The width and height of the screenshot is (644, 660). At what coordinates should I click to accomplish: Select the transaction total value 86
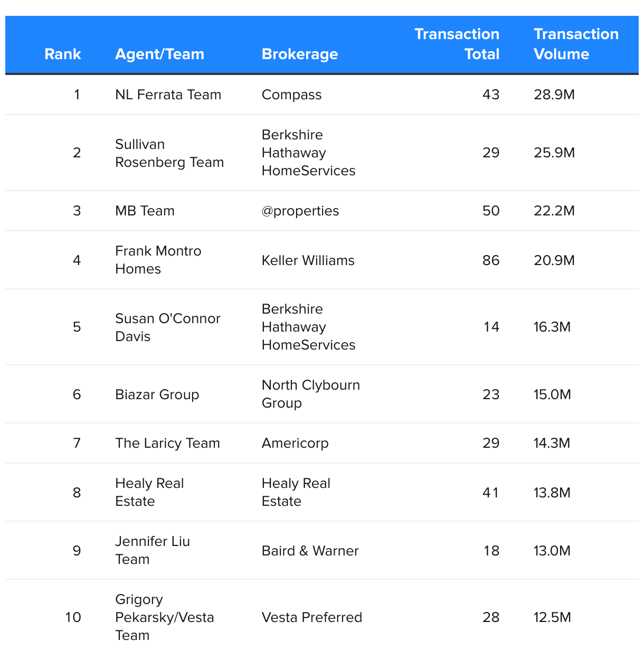pyautogui.click(x=490, y=260)
